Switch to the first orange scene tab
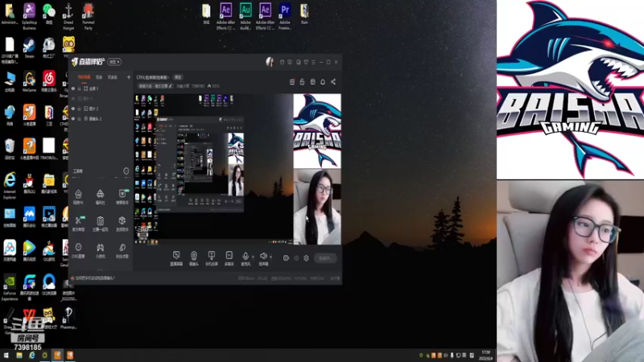The height and width of the screenshot is (362, 644). [x=85, y=77]
